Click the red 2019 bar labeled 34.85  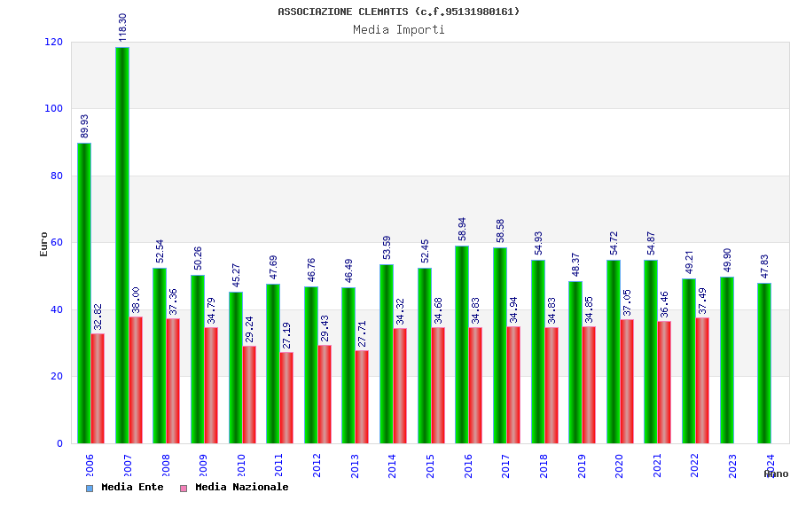click(x=589, y=385)
